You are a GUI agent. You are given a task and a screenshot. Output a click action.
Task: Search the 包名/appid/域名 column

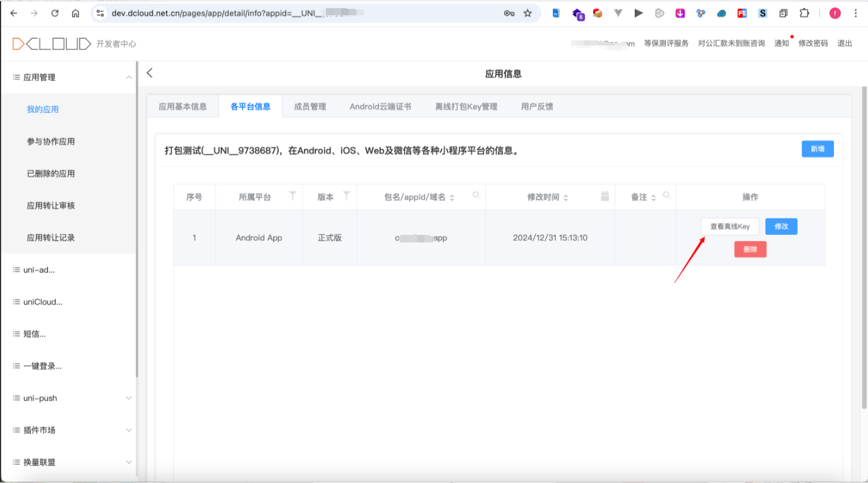[x=476, y=196]
